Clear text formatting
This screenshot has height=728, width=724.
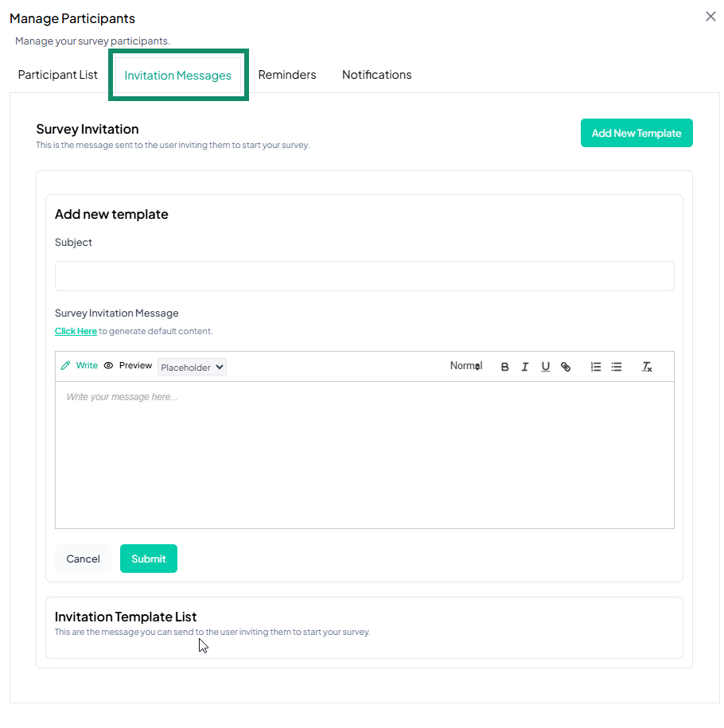(x=647, y=367)
